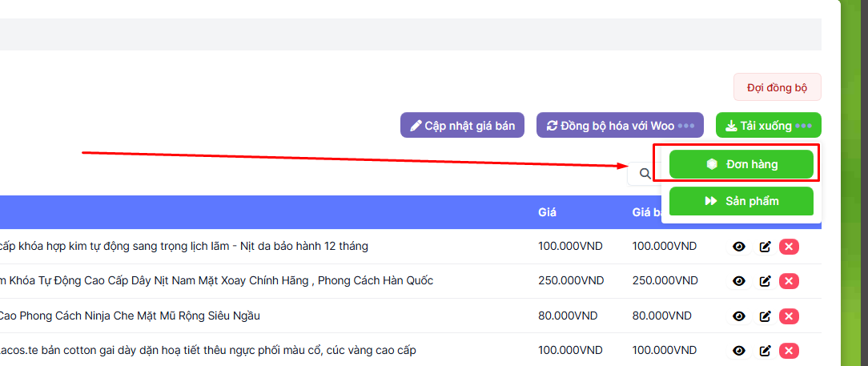Click the 'Giá' column header
The height and width of the screenshot is (366, 868).
click(547, 212)
